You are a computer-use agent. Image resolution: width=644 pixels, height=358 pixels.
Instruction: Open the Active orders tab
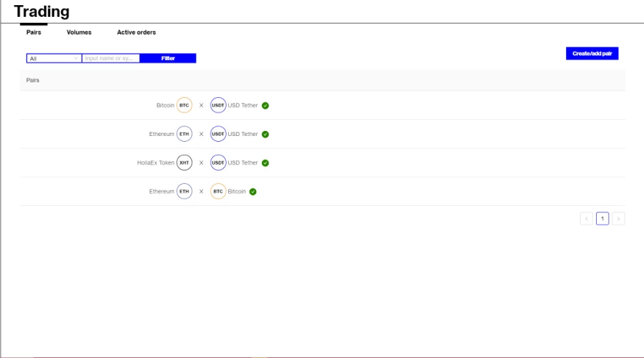(136, 32)
